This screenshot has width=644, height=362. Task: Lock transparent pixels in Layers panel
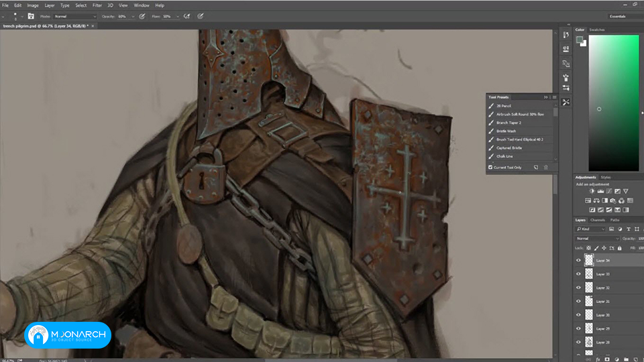pos(588,248)
